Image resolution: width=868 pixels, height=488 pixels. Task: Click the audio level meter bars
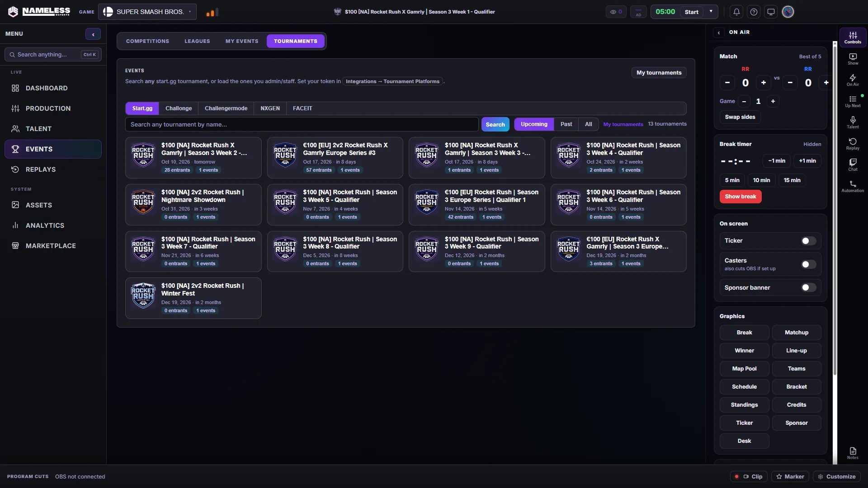(212, 12)
